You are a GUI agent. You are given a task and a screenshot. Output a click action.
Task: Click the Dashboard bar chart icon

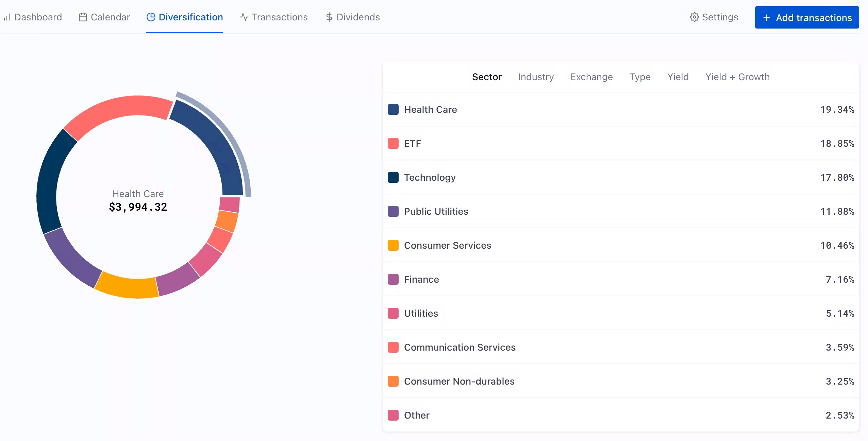[7, 17]
